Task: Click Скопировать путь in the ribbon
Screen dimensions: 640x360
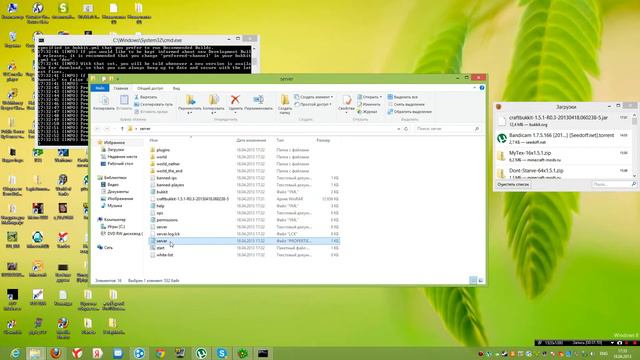Action: [153, 104]
